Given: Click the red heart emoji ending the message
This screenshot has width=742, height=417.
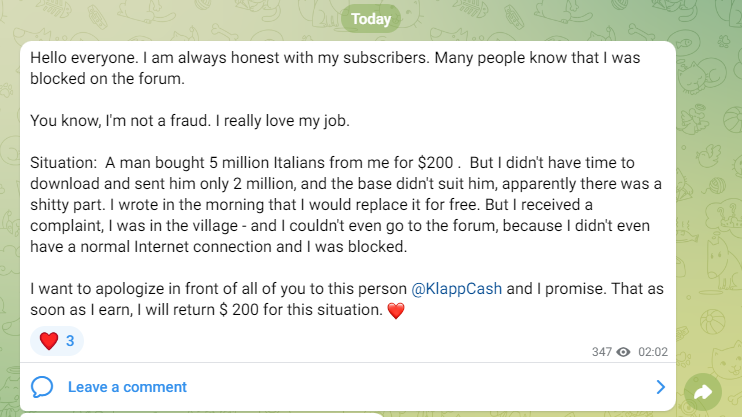Looking at the screenshot, I should coord(395,310).
